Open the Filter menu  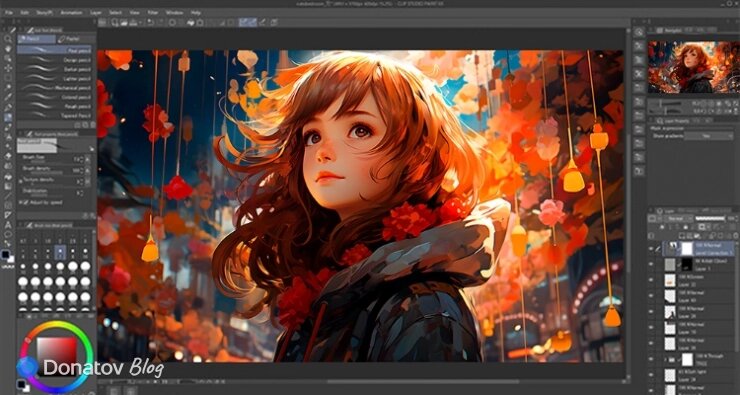coord(153,13)
